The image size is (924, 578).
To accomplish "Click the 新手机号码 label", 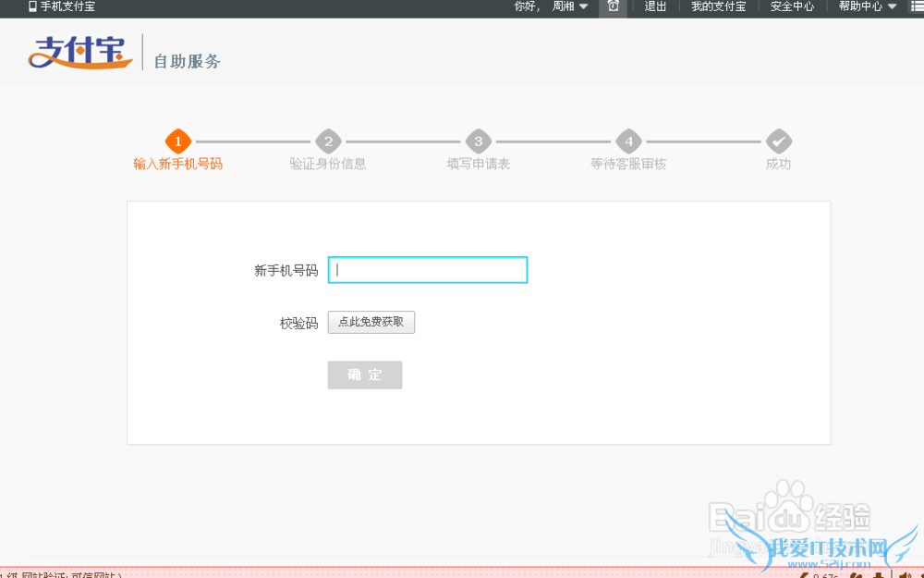I will 286,271.
